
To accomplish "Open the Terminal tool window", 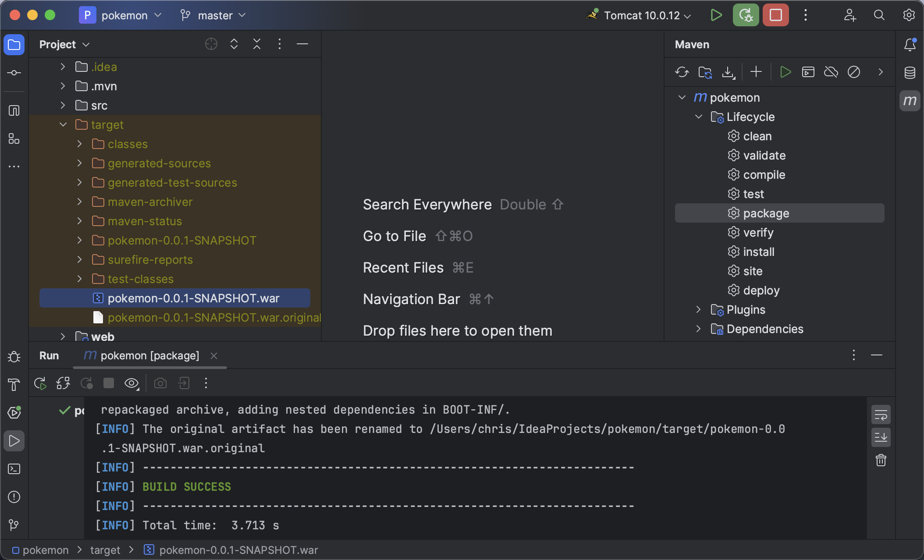I will (x=14, y=469).
